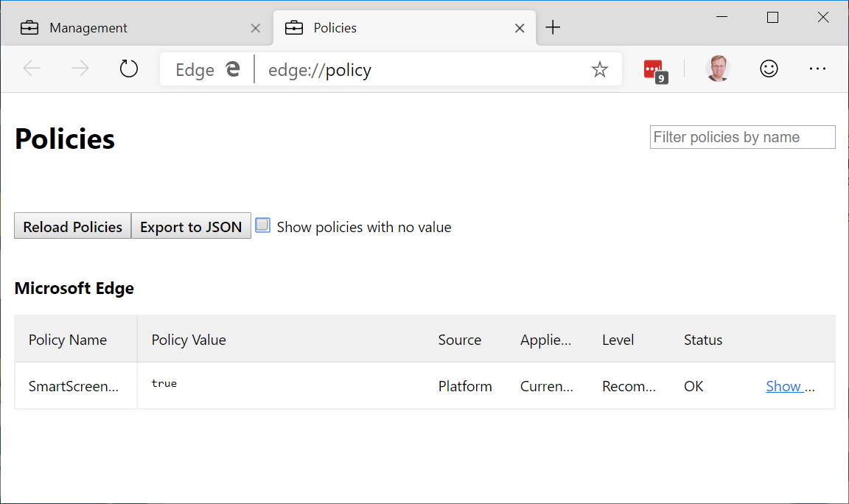Refresh the Policies page

(x=128, y=68)
